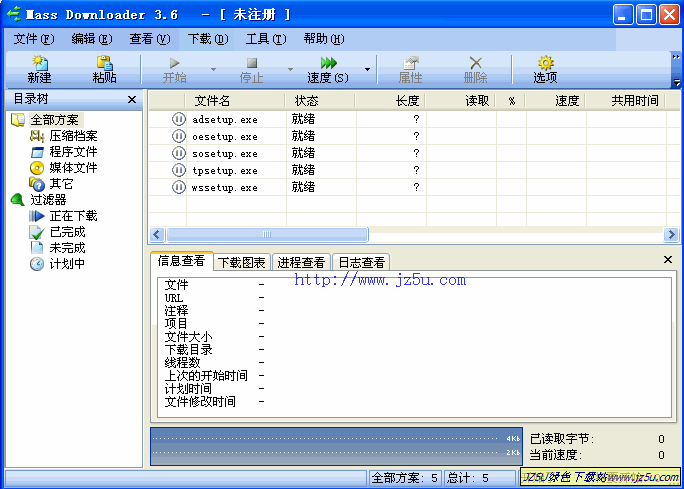Screen dimensions: 684x489
Task: Close the 目录树 panel
Action: pos(132,99)
